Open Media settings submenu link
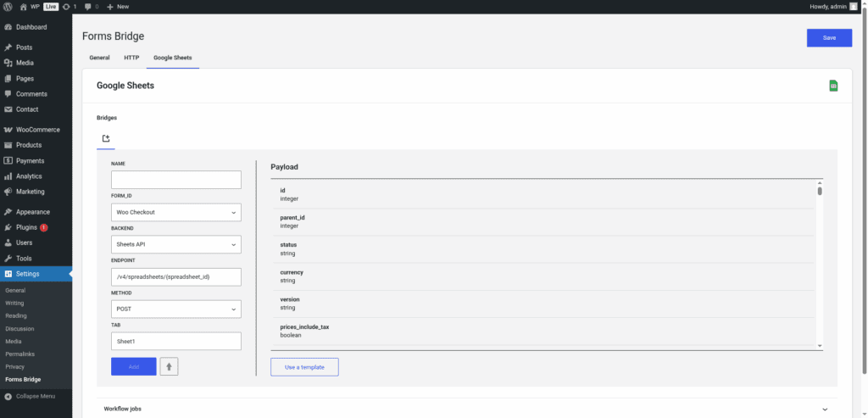 (14, 341)
